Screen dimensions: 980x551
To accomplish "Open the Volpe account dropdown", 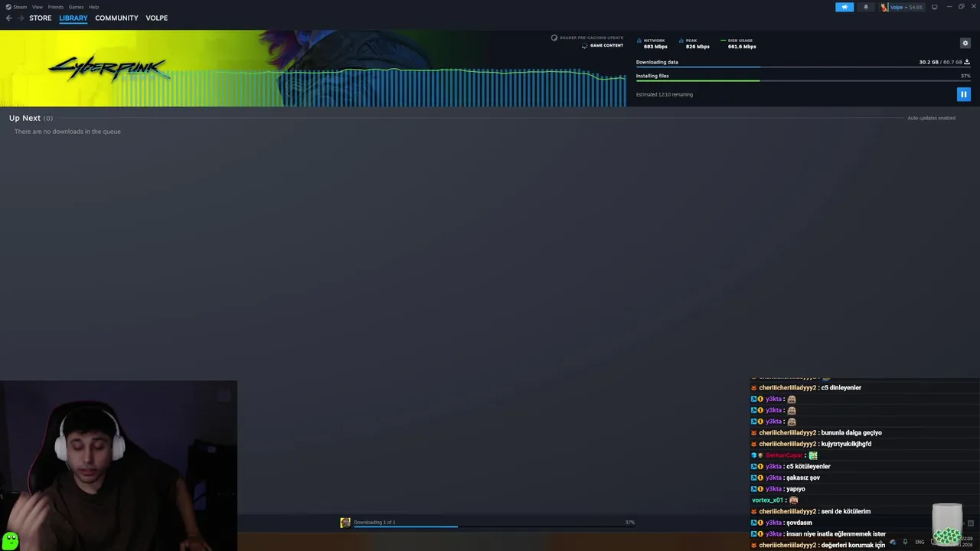I will 906,7.
